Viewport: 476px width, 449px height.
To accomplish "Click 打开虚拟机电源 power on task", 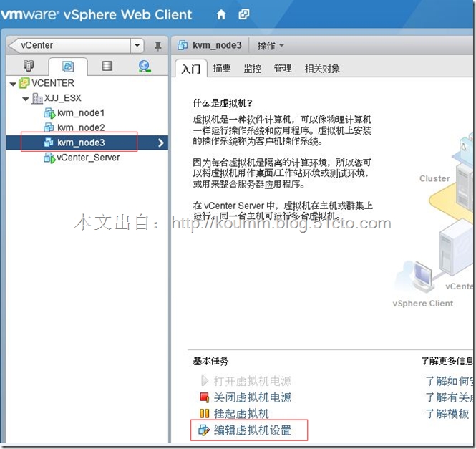I will tap(252, 381).
